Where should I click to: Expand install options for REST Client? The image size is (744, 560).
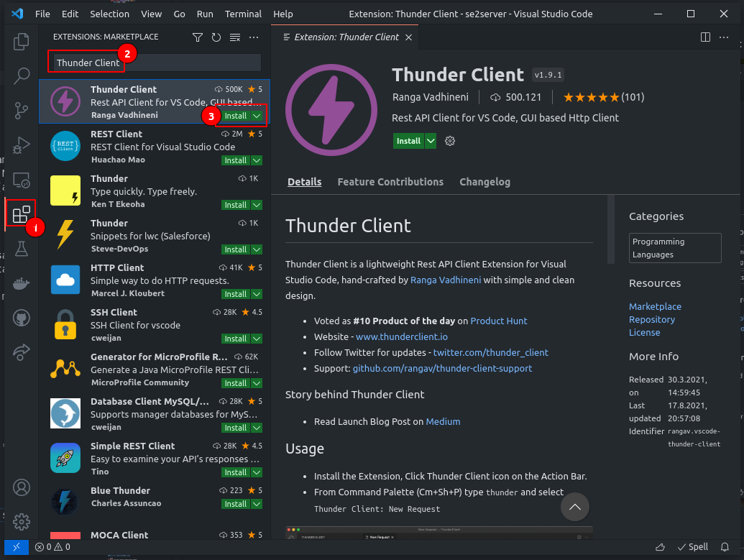coord(257,160)
